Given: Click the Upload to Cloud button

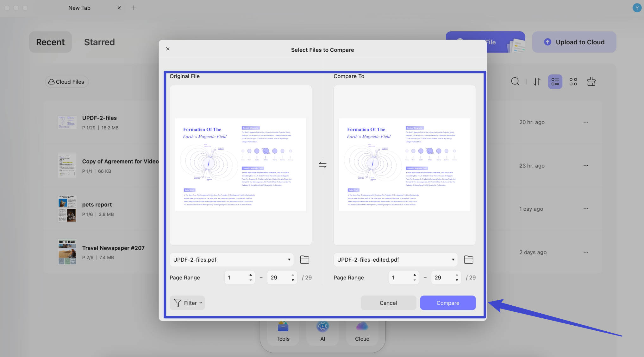Looking at the screenshot, I should pyautogui.click(x=574, y=42).
